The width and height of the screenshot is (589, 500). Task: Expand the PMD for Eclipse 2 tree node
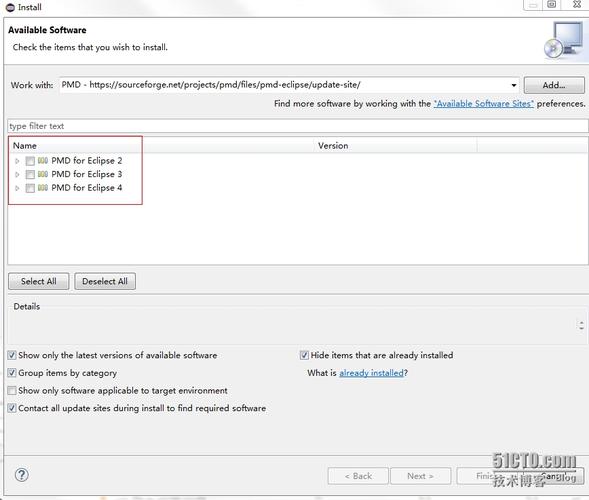click(x=17, y=161)
